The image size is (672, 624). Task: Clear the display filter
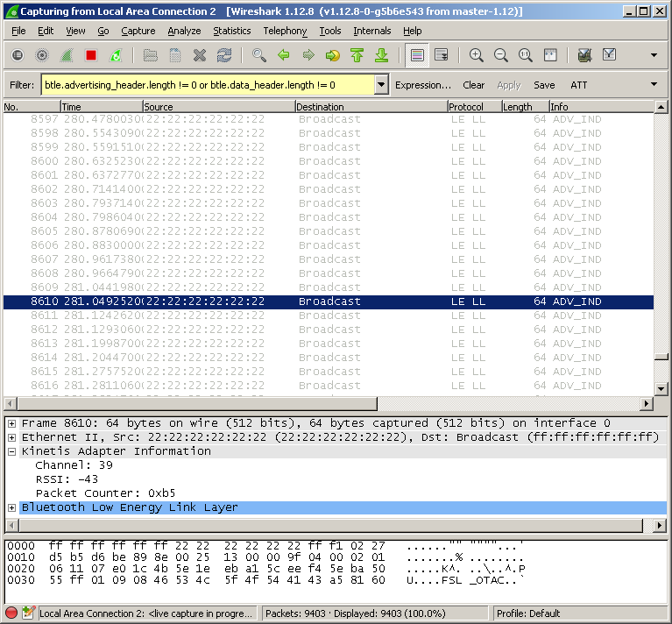pos(474,85)
